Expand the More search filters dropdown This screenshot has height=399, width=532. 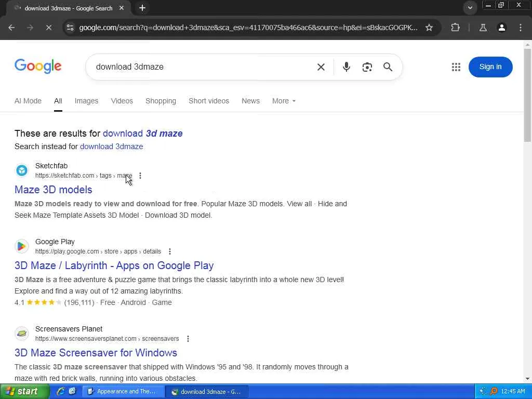click(x=284, y=101)
